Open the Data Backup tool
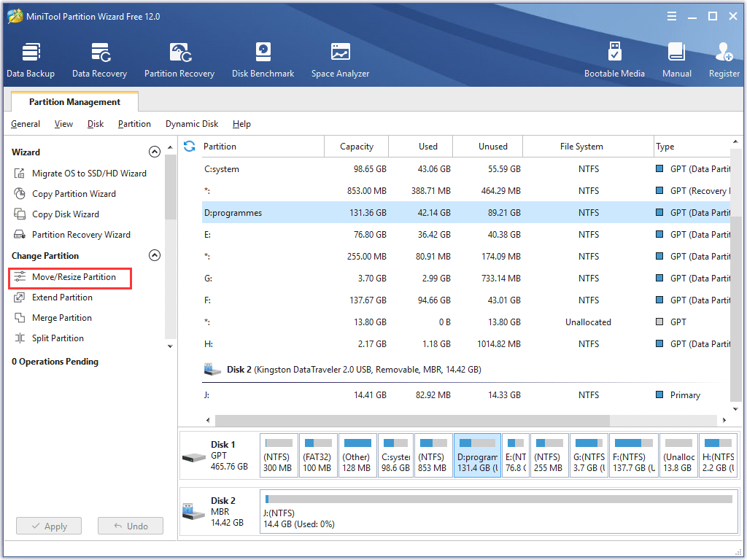 pyautogui.click(x=31, y=58)
